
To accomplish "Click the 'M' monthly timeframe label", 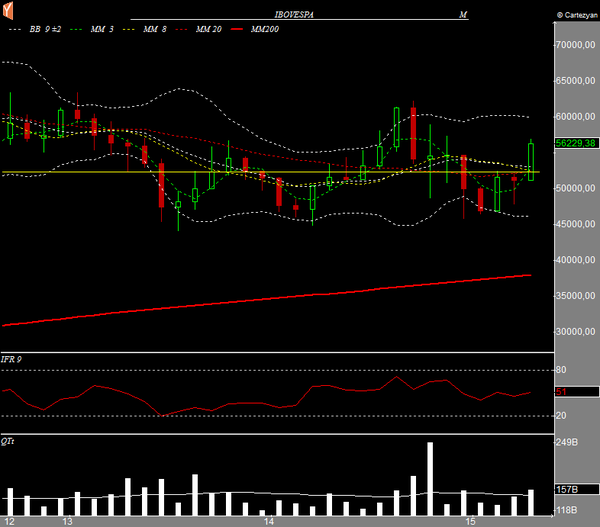I will (x=463, y=15).
